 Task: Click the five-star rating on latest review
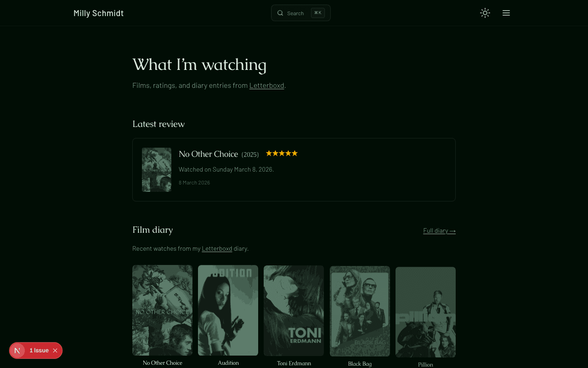pos(282,153)
